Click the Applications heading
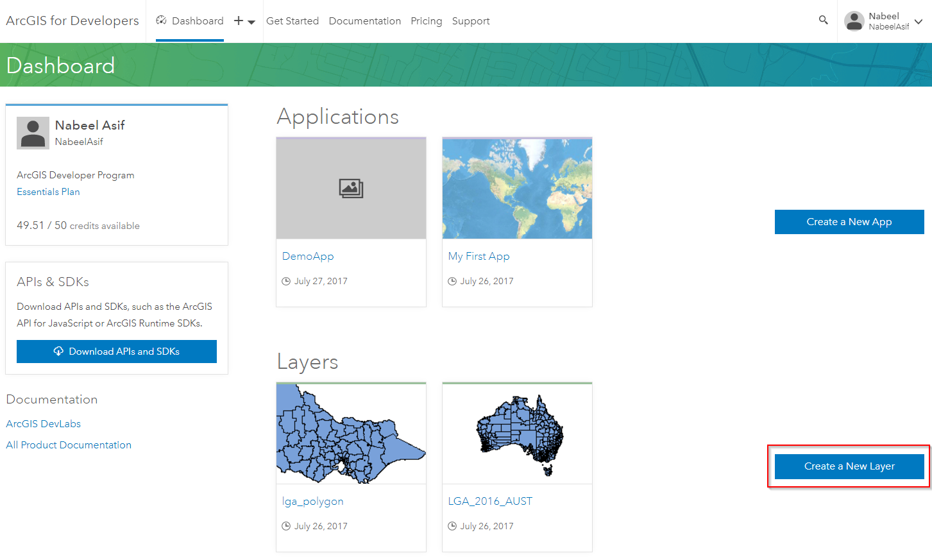 (x=338, y=117)
